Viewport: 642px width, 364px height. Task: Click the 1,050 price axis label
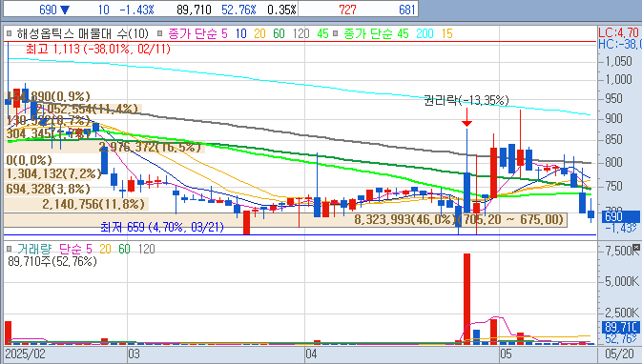(x=618, y=61)
